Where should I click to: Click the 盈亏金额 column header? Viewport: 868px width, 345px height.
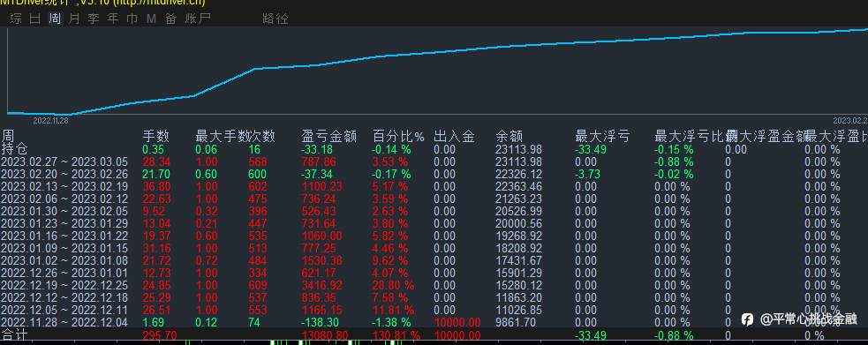(x=328, y=136)
